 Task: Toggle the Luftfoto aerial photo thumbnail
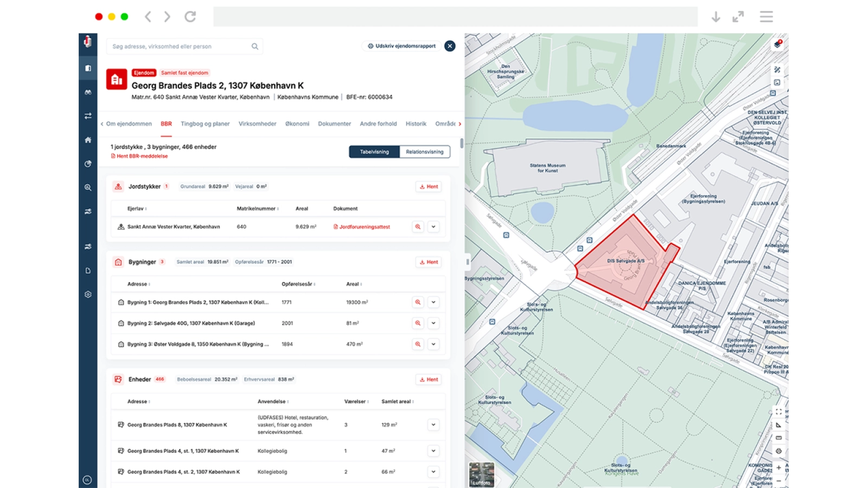click(481, 474)
